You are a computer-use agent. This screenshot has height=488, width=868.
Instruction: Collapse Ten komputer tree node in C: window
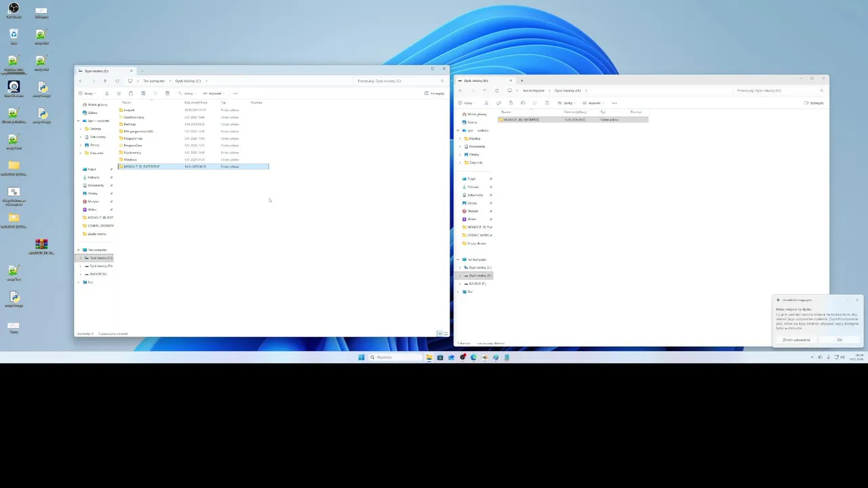[x=79, y=250]
